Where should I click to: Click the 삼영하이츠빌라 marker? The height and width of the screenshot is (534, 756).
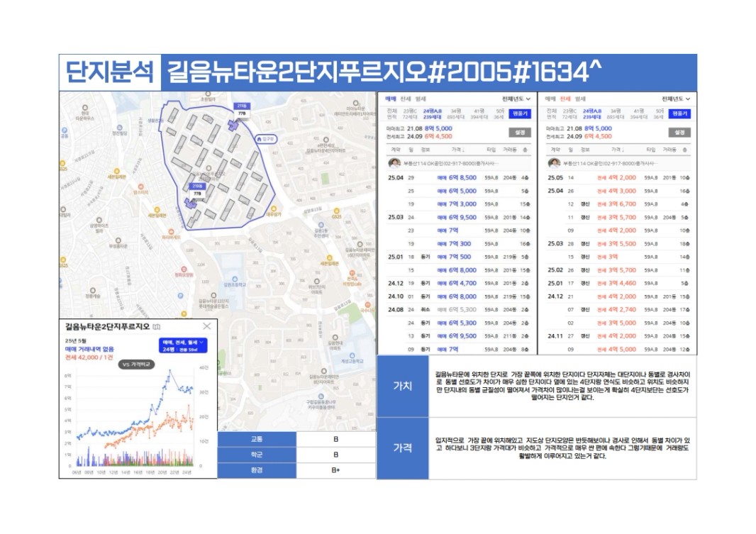coord(99,225)
